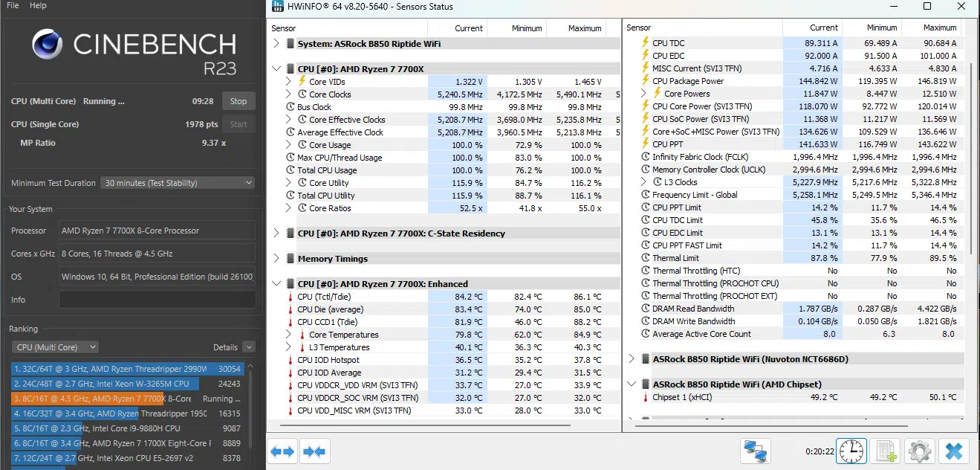Click the Cores x GHz field

[x=157, y=254]
